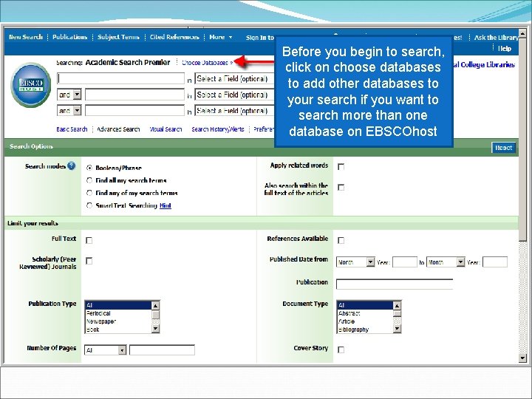The width and height of the screenshot is (532, 399).
Task: Select Find any of my search terms
Action: click(x=89, y=193)
